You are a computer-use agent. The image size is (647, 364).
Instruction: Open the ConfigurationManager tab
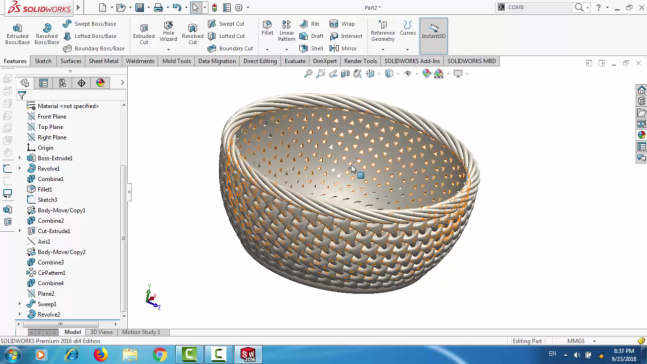(x=62, y=83)
